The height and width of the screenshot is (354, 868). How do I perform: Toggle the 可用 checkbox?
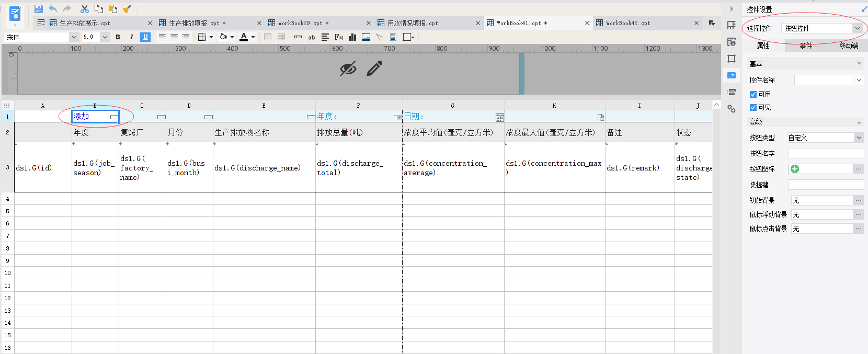point(753,95)
